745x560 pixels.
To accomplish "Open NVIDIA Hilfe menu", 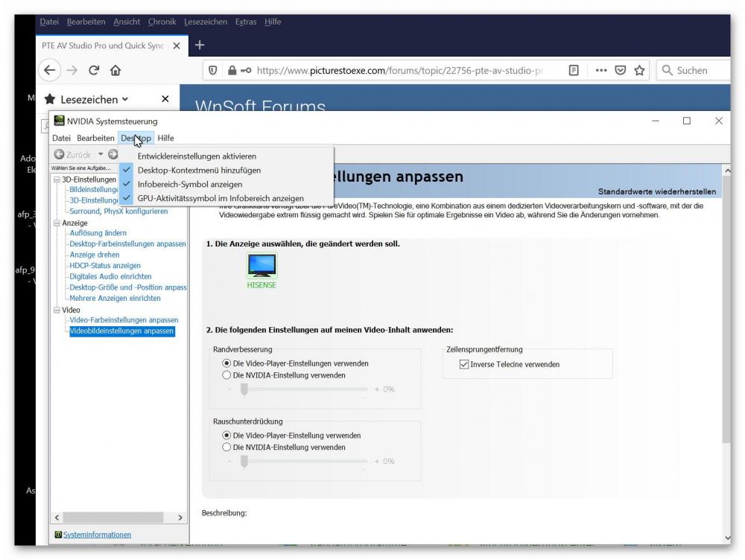I will [x=165, y=138].
